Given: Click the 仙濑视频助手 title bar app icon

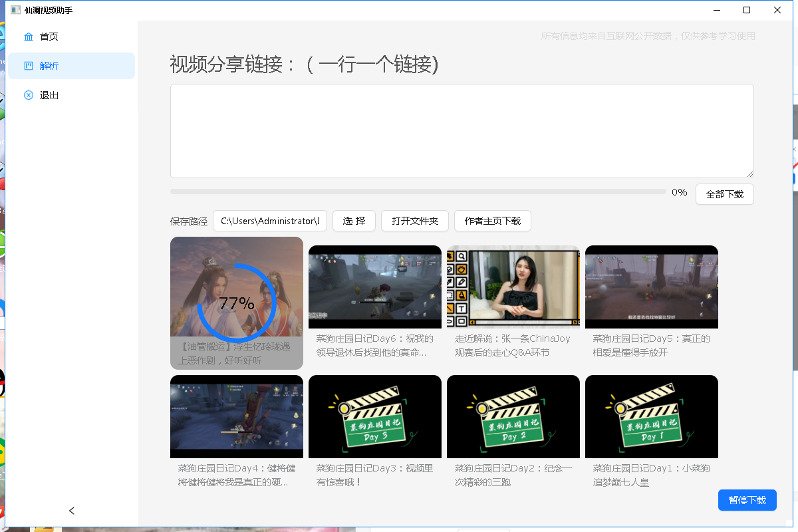Looking at the screenshot, I should 15,10.
